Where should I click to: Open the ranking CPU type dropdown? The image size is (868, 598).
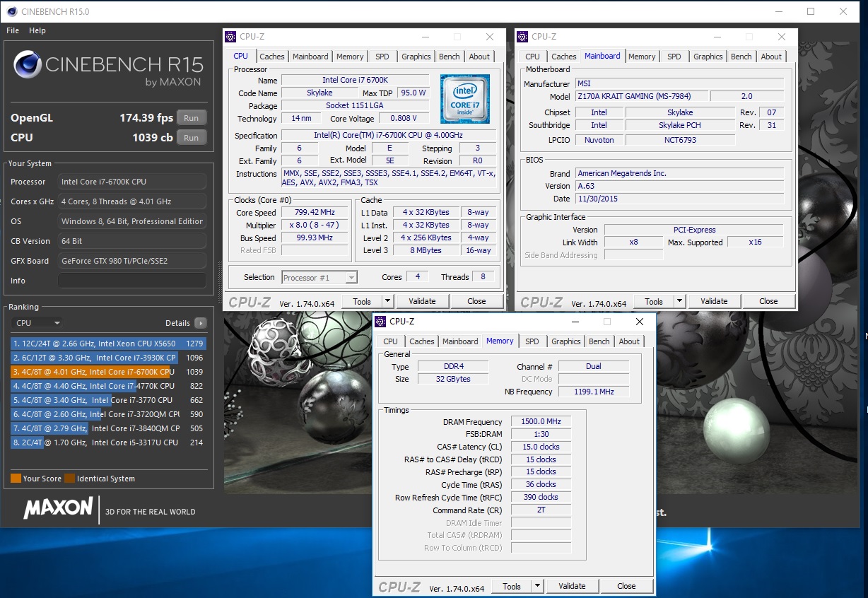[38, 323]
